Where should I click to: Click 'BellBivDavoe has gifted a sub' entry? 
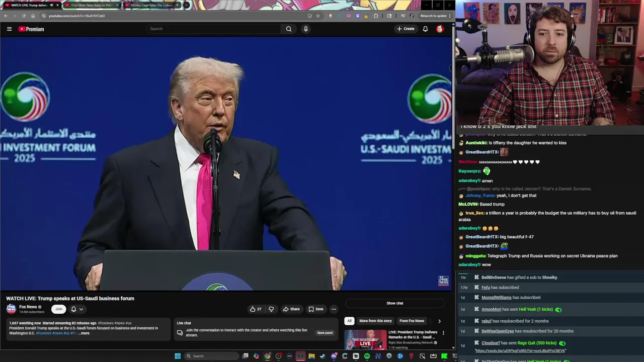(520, 278)
